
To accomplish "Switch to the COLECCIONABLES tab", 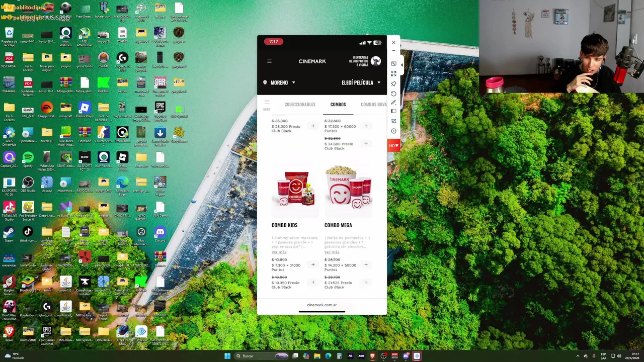I will click(x=300, y=105).
